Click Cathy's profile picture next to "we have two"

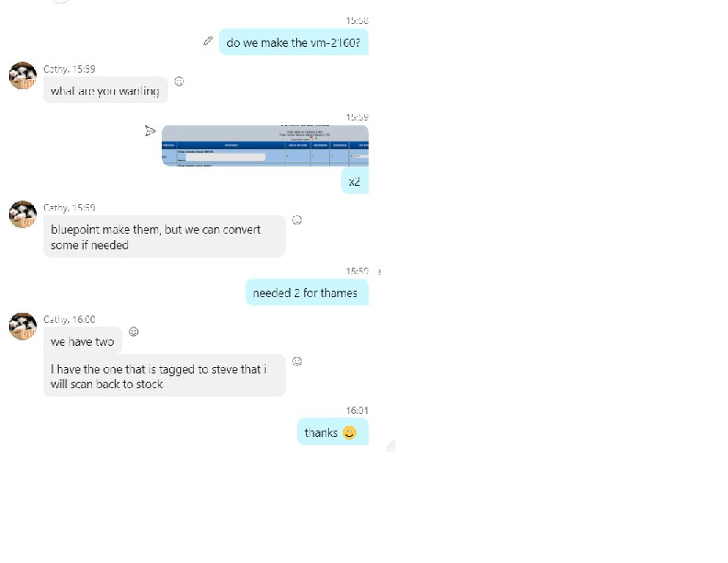coord(23,327)
